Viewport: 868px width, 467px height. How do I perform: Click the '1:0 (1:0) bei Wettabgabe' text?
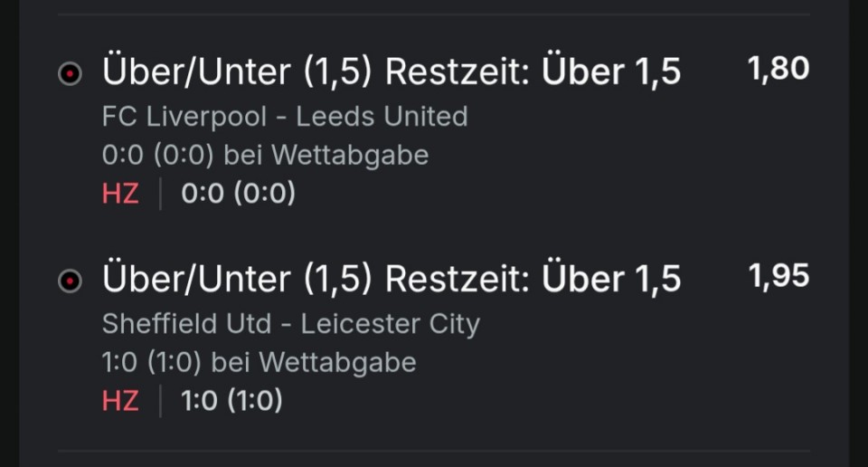tap(259, 363)
